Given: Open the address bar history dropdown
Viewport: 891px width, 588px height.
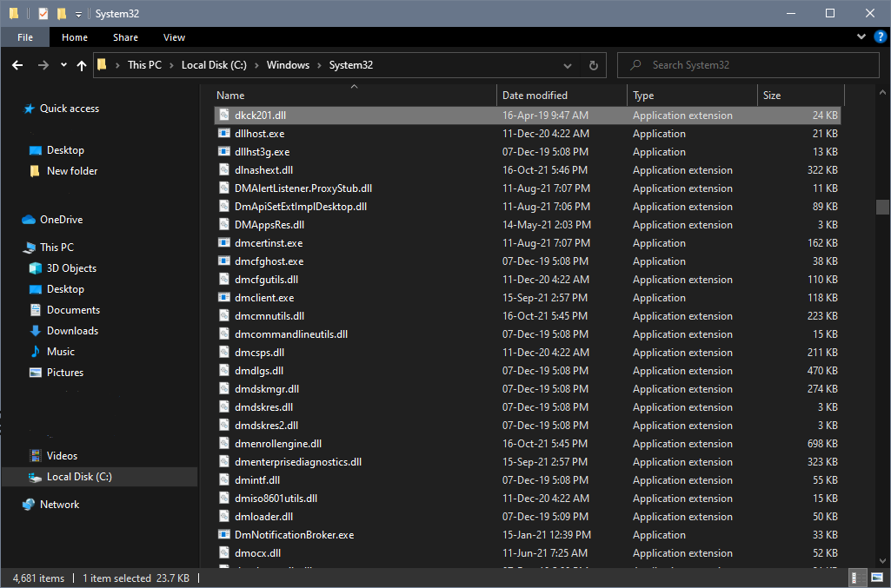Looking at the screenshot, I should [x=567, y=65].
